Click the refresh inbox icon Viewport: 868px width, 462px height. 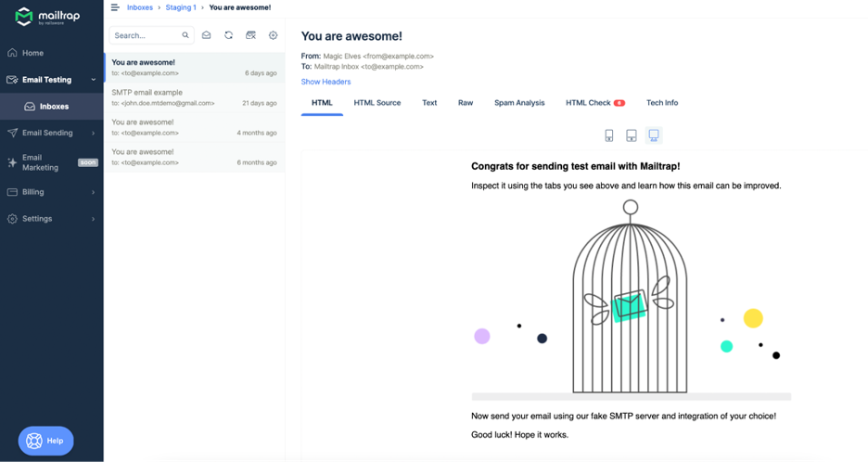[229, 35]
